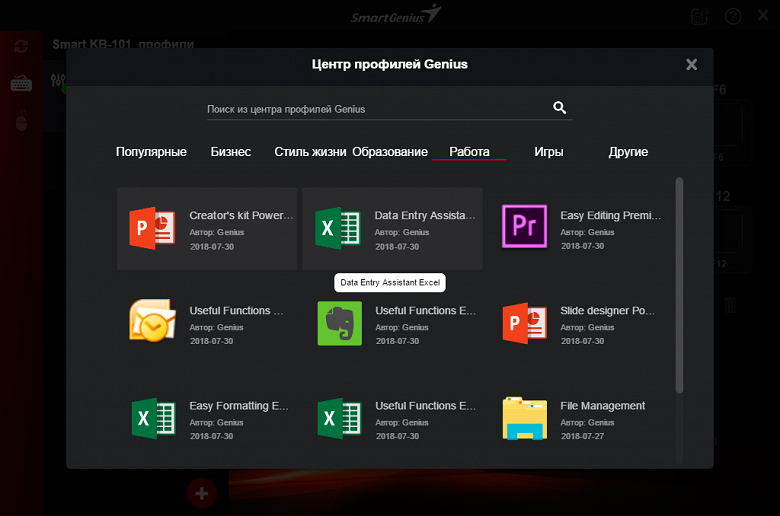Click the File Management title
The width and height of the screenshot is (780, 516).
[602, 406]
